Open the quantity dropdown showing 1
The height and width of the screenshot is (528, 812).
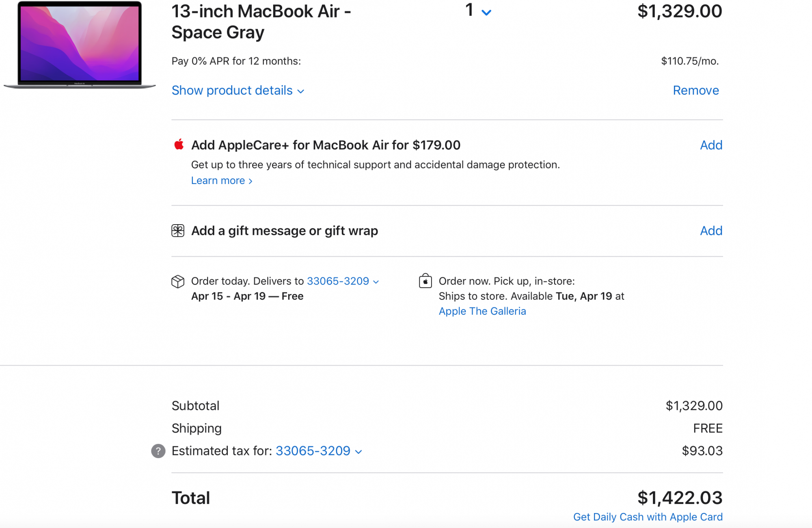pyautogui.click(x=478, y=11)
